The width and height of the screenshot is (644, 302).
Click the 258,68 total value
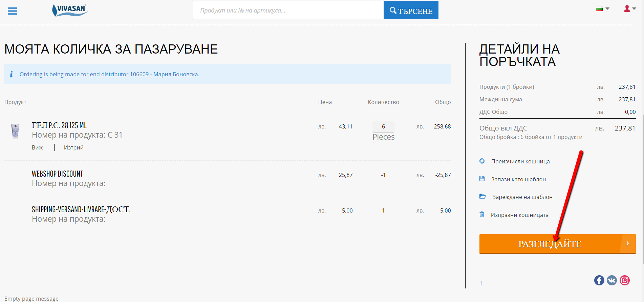click(442, 126)
